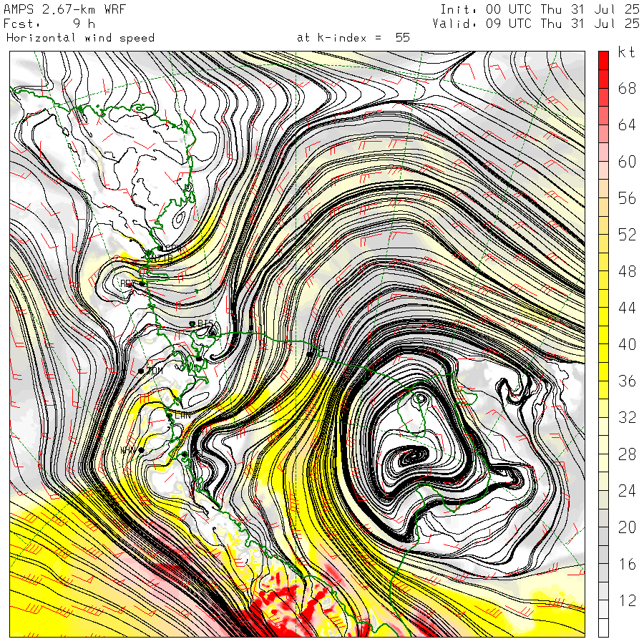The height and width of the screenshot is (644, 644).
Task: Click the white legend segment below 12
Action: pos(603,628)
